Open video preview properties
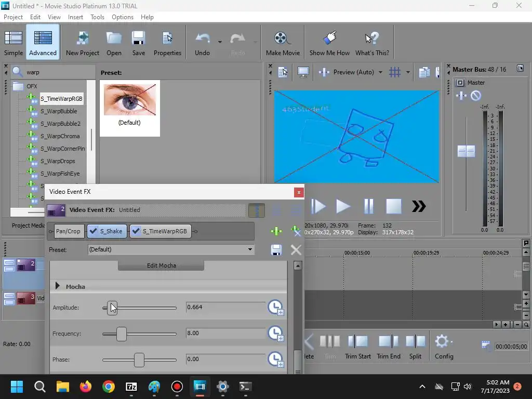The width and height of the screenshot is (532, 399). coord(283,72)
